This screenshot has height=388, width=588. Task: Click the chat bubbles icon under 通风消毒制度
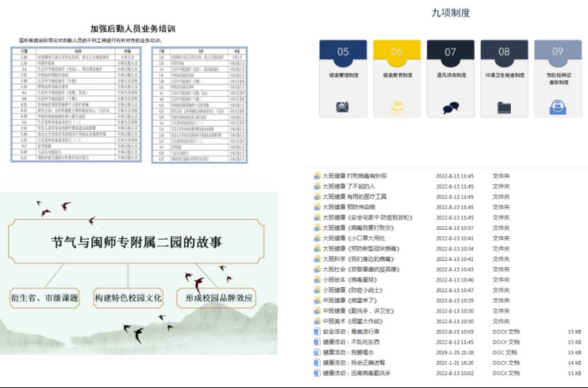[x=451, y=108]
